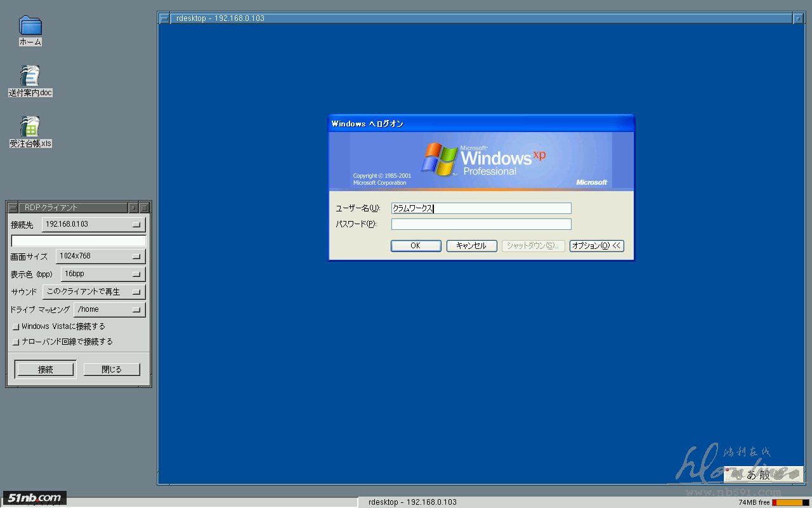Open the 画面サイズ dropdown set to 1024x768

[100, 257]
